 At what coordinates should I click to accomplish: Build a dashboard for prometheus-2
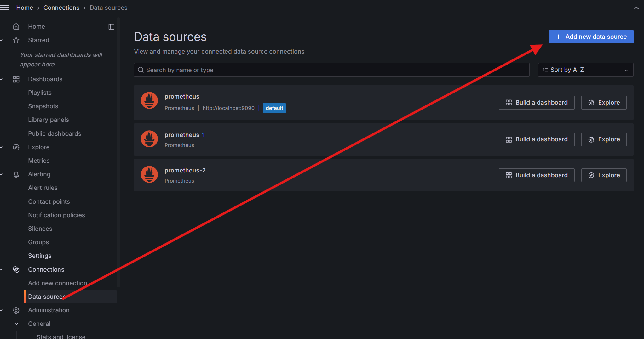[537, 175]
